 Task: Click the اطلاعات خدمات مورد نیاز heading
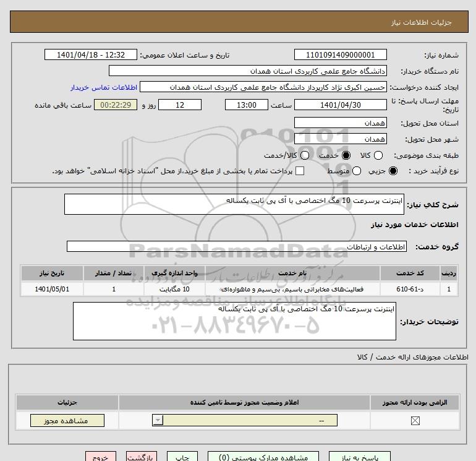point(415,225)
